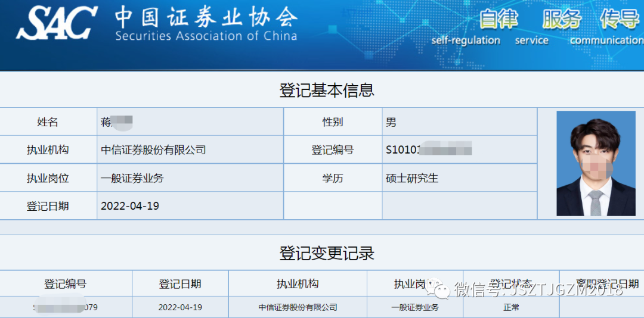Click the SAC logo in the header

(57, 22)
